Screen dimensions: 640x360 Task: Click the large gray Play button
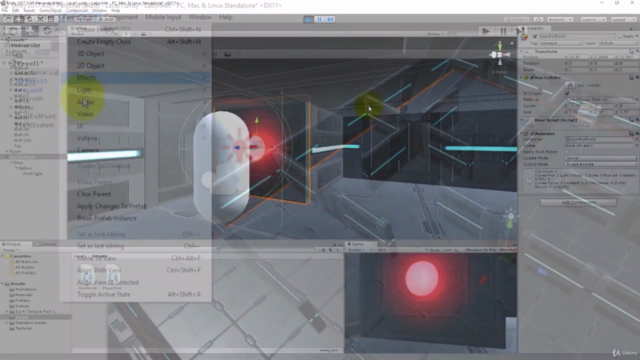[x=486, y=31]
